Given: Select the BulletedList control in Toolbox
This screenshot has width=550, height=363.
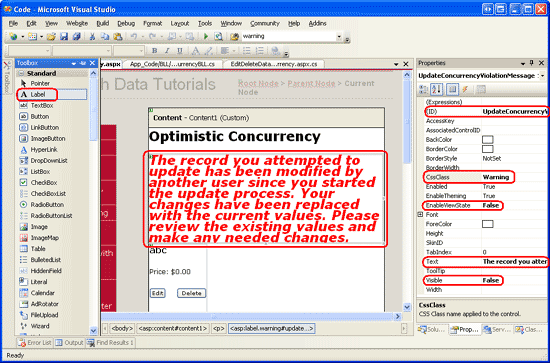Looking at the screenshot, I should [52, 260].
